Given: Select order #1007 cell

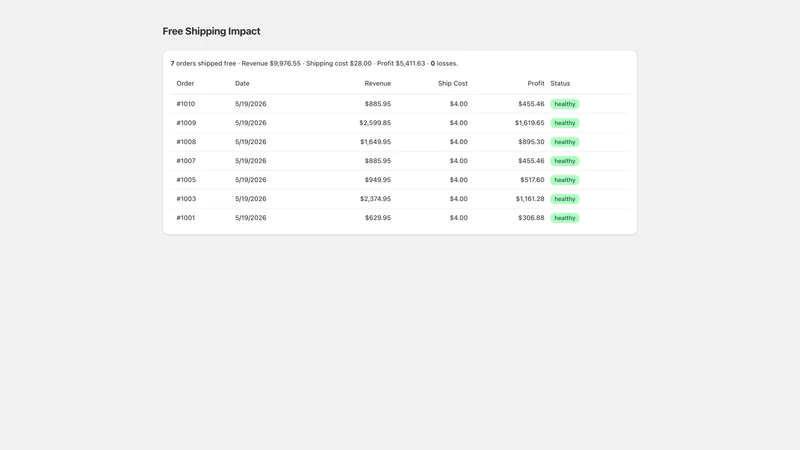Looking at the screenshot, I should click(186, 161).
